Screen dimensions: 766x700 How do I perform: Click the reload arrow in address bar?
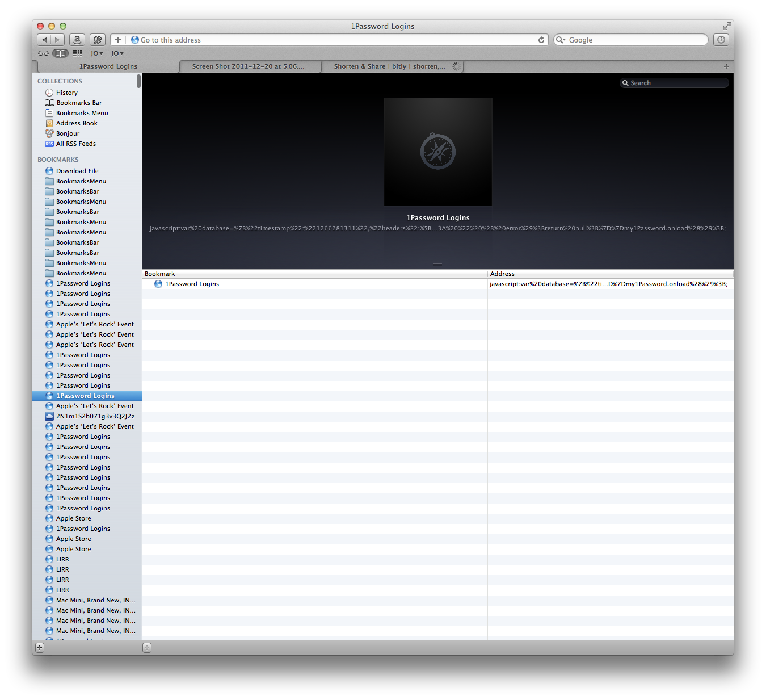tap(541, 40)
